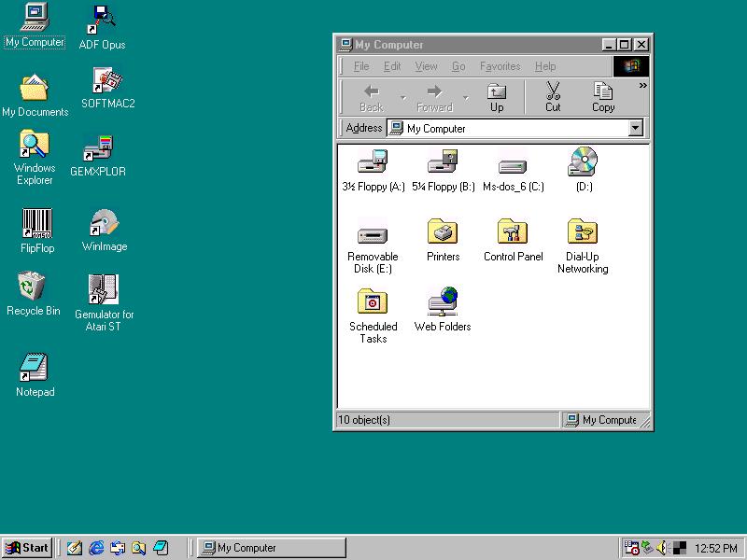Open the Forward history dropdown arrow
The image size is (747, 560).
click(465, 98)
